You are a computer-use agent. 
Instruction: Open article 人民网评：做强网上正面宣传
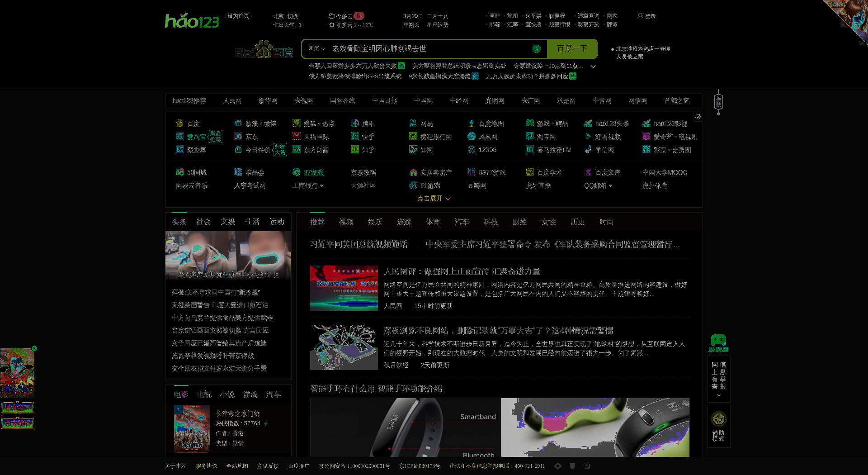click(x=462, y=271)
